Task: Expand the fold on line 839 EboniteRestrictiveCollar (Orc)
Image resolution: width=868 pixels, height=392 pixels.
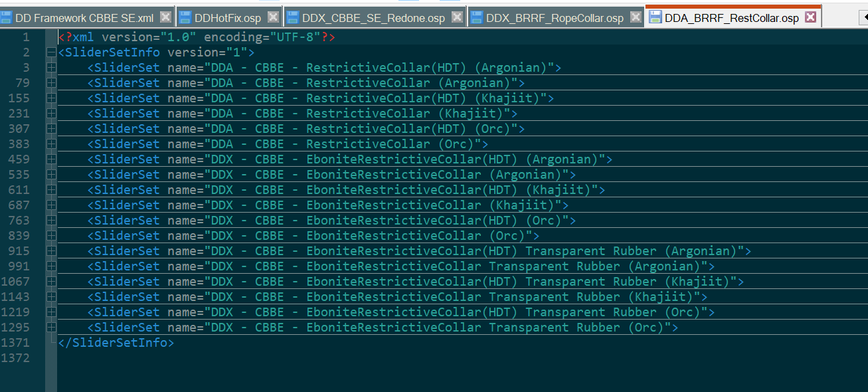Action: pyautogui.click(x=51, y=236)
